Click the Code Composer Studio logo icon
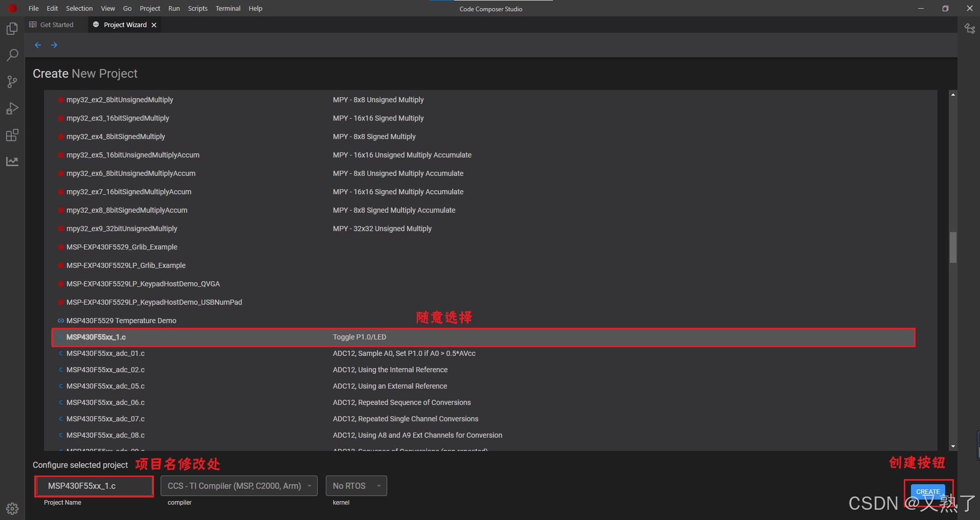Viewport: 980px width, 520px height. click(x=12, y=8)
